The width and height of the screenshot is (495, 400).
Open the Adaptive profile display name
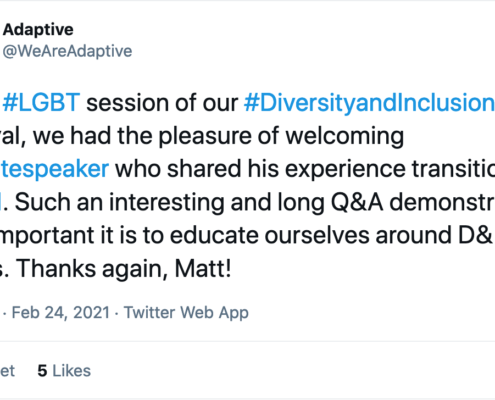tap(38, 30)
